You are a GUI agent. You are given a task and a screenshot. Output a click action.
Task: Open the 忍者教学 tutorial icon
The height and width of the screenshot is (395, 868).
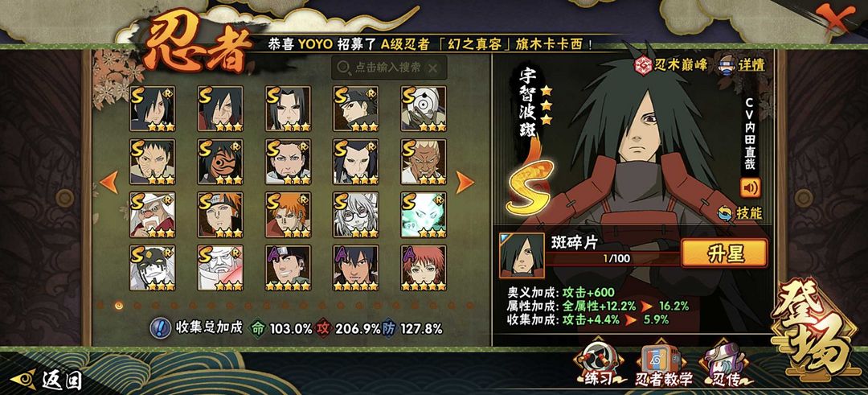click(664, 364)
